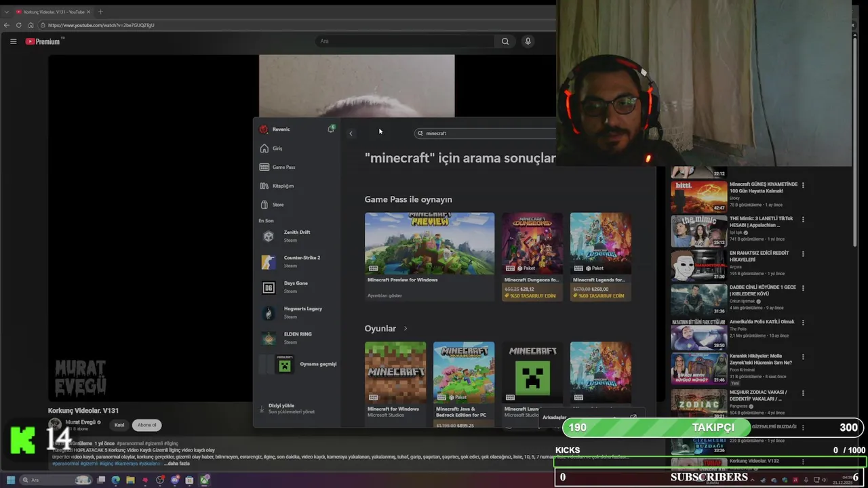Reload the browser page
Image resolution: width=868 pixels, height=488 pixels.
18,25
